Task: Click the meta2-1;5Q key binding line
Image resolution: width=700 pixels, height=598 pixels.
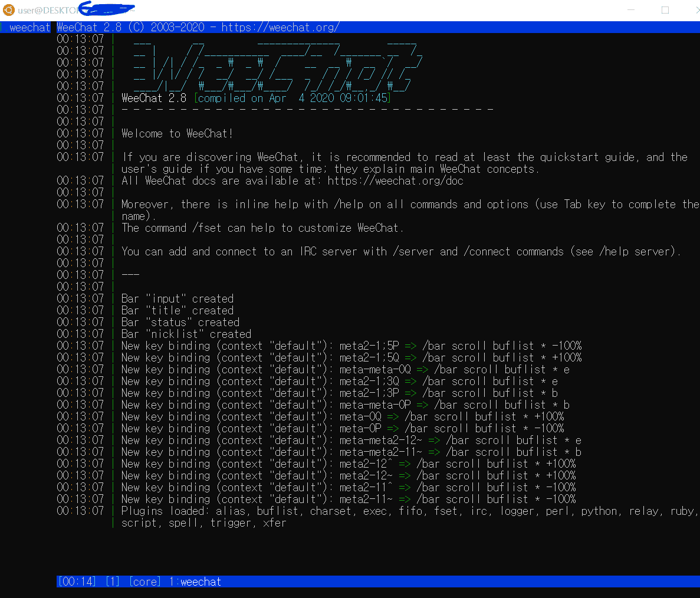Action: [351, 358]
